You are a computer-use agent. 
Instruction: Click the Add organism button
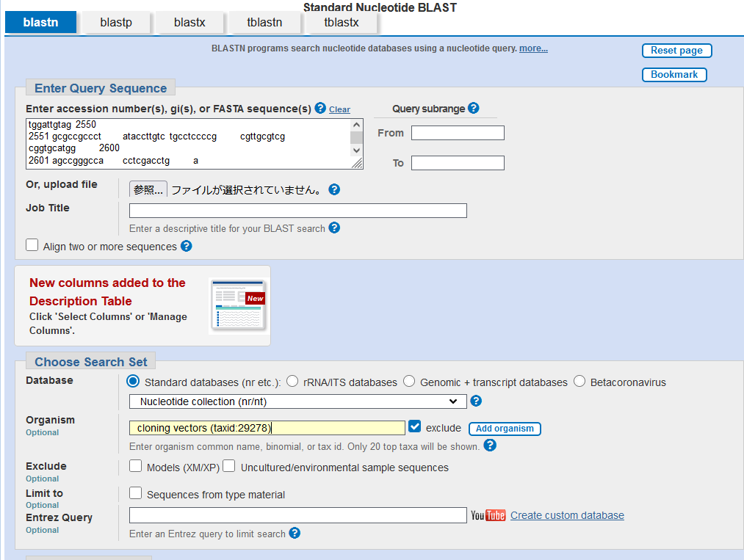[505, 429]
